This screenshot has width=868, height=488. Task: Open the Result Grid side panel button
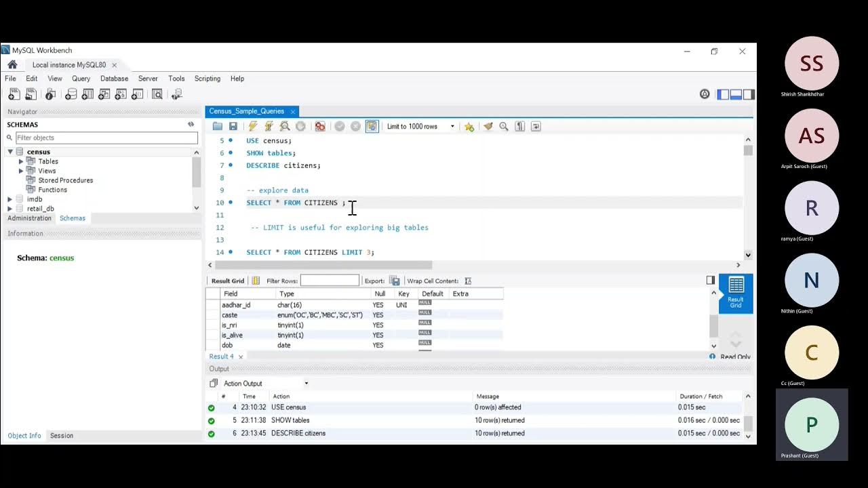pyautogui.click(x=736, y=293)
